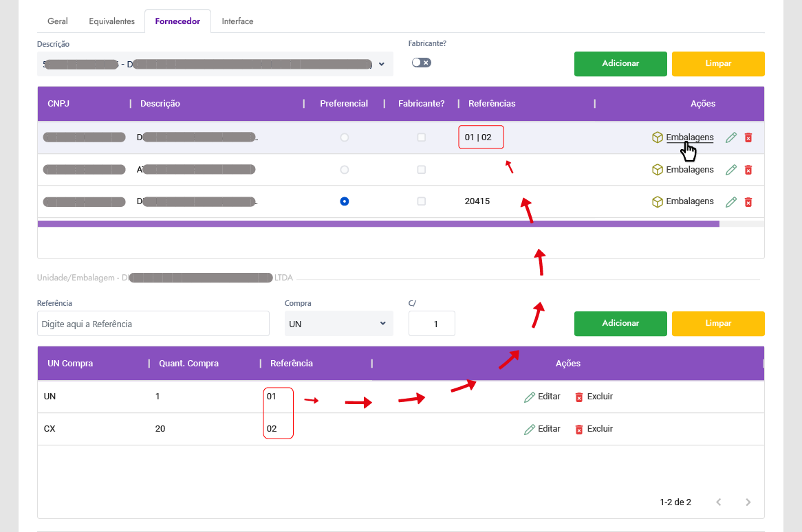
Task: Click the Quant. Compra column header
Action: [x=188, y=364]
